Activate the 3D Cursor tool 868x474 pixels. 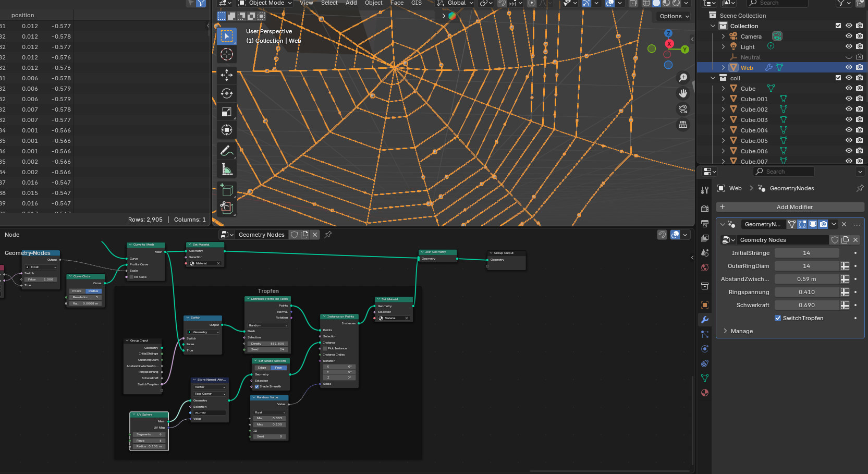[x=226, y=54]
